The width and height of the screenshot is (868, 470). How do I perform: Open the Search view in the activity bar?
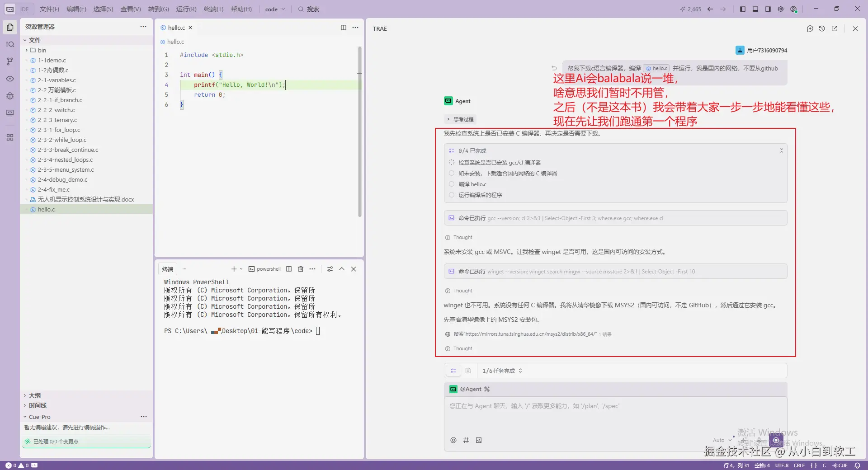point(10,44)
